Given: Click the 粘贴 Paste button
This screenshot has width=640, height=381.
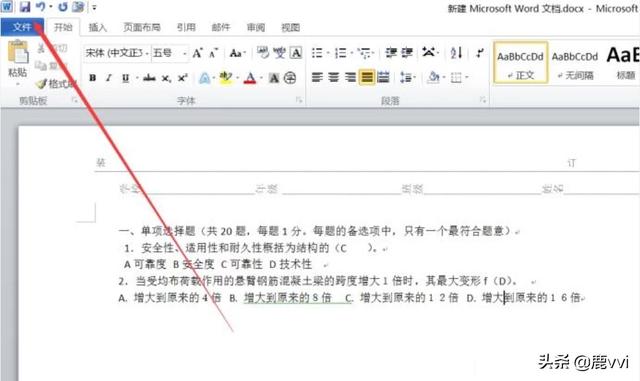Looking at the screenshot, I should pos(18,62).
